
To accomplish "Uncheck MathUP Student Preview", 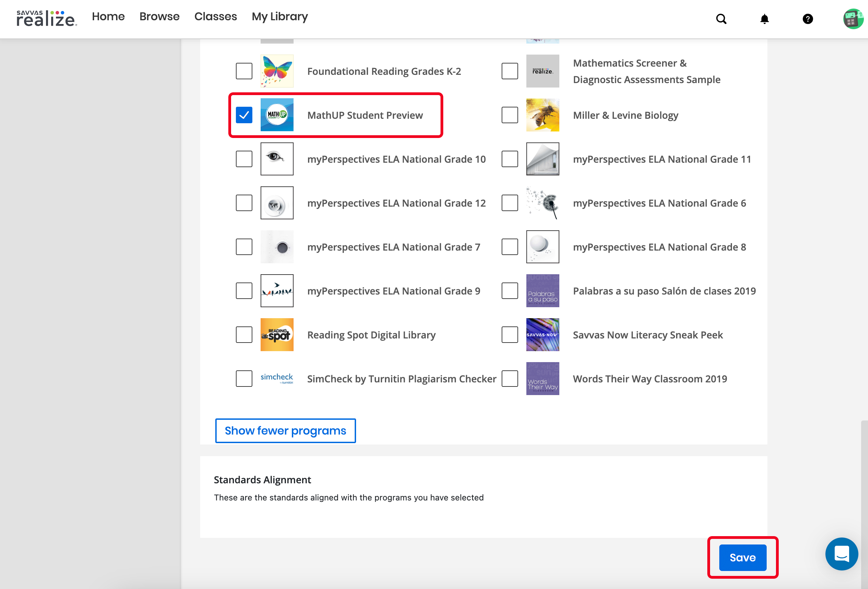I will (244, 115).
